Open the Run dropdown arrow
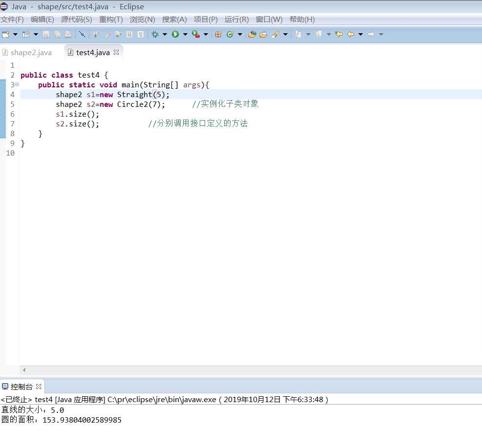The width and height of the screenshot is (482, 448). coord(185,35)
